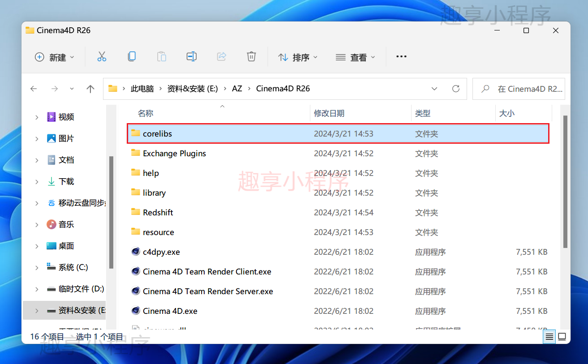
Task: Expand the 下载 tree node
Action: (x=37, y=181)
